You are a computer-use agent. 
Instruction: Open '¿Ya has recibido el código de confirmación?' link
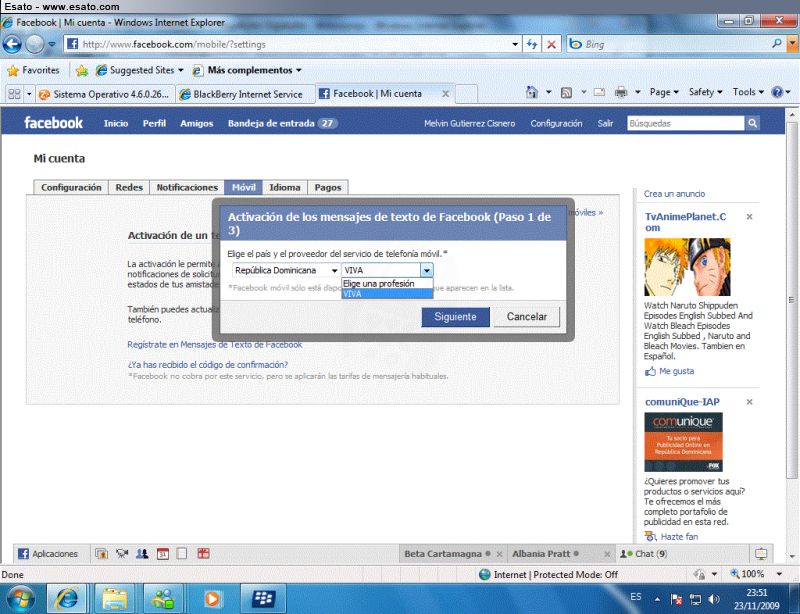[208, 365]
